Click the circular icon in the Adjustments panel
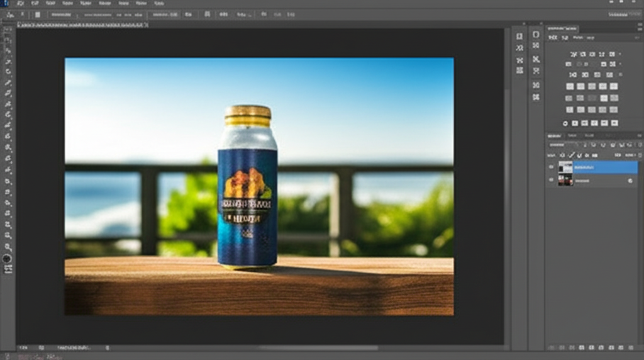 click(x=565, y=123)
